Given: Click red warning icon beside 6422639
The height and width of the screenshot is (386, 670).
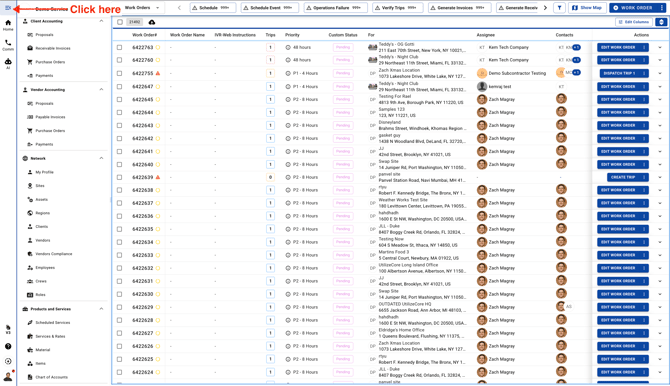Looking at the screenshot, I should (x=158, y=177).
